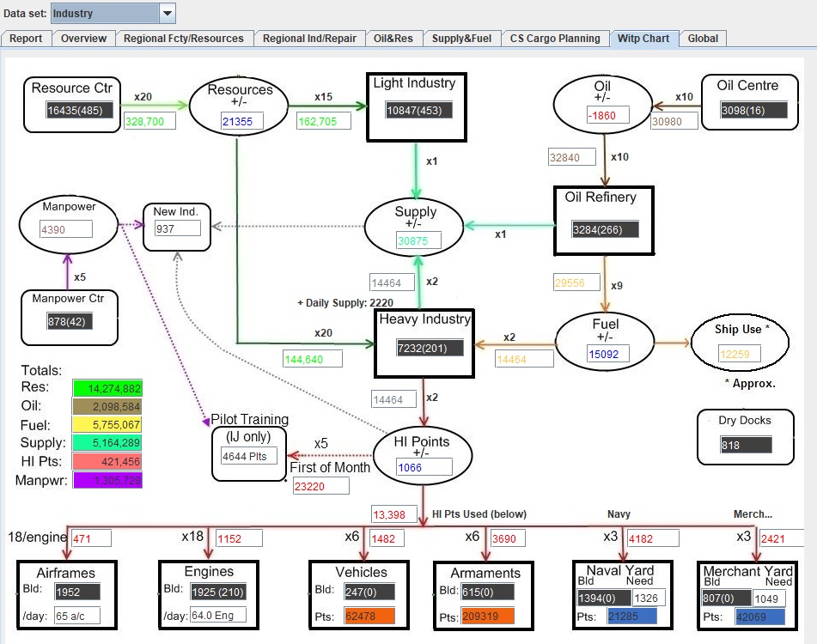
Task: Select the Manpower Ctr value 878(42)
Action: point(70,321)
